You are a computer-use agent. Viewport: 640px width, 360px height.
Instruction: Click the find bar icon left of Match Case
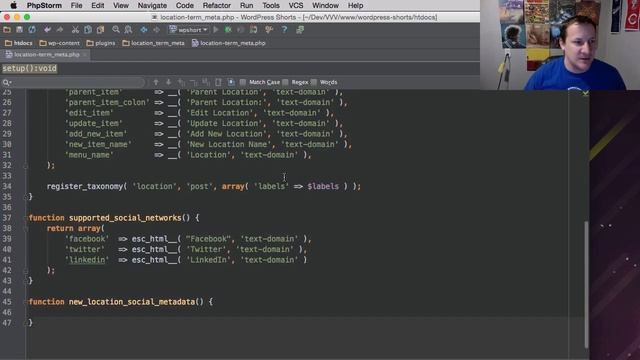[231, 82]
